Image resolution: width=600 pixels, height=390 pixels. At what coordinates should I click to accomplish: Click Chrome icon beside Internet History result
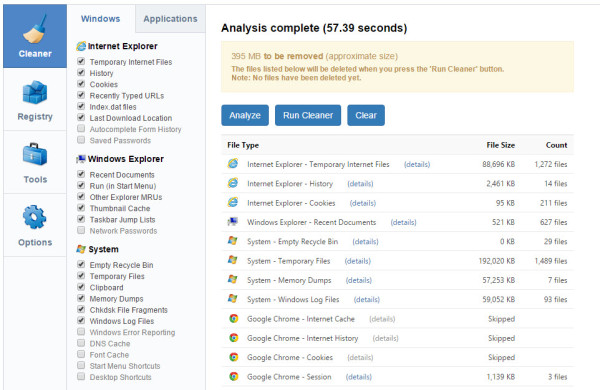point(233,338)
